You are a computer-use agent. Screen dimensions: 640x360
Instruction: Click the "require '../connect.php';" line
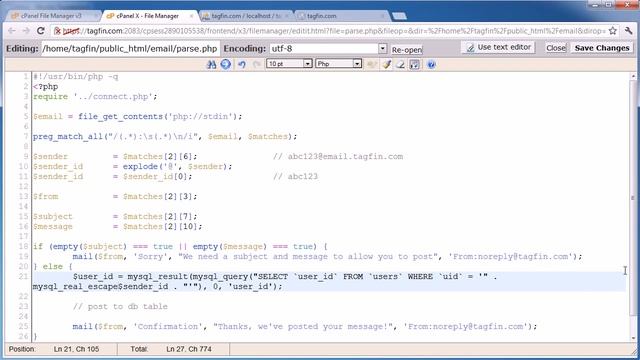(95, 97)
